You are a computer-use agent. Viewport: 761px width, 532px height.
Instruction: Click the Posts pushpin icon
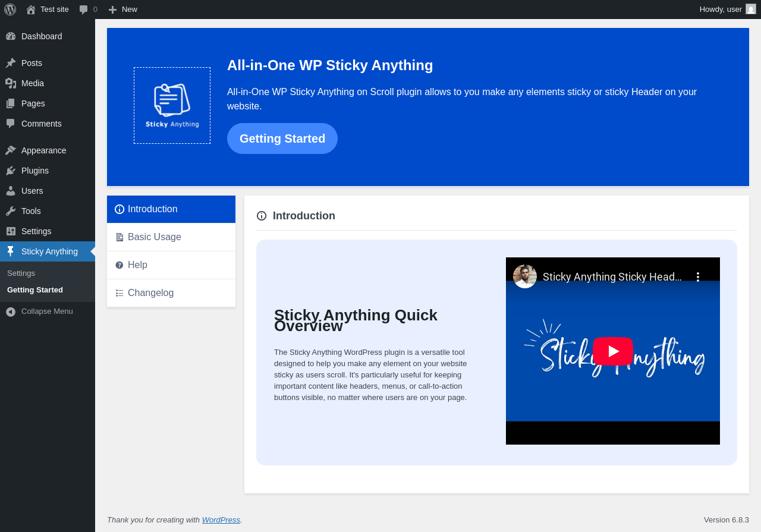[x=11, y=63]
